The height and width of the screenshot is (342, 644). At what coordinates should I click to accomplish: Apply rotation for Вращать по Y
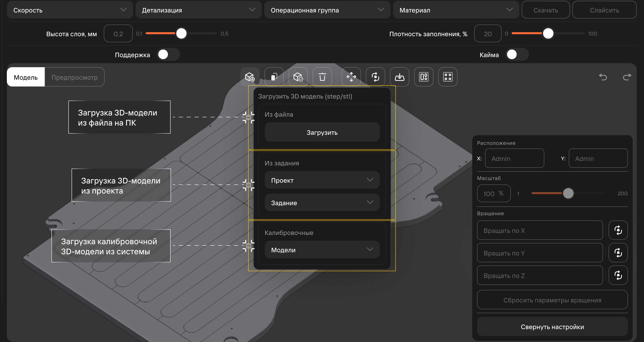pyautogui.click(x=618, y=252)
